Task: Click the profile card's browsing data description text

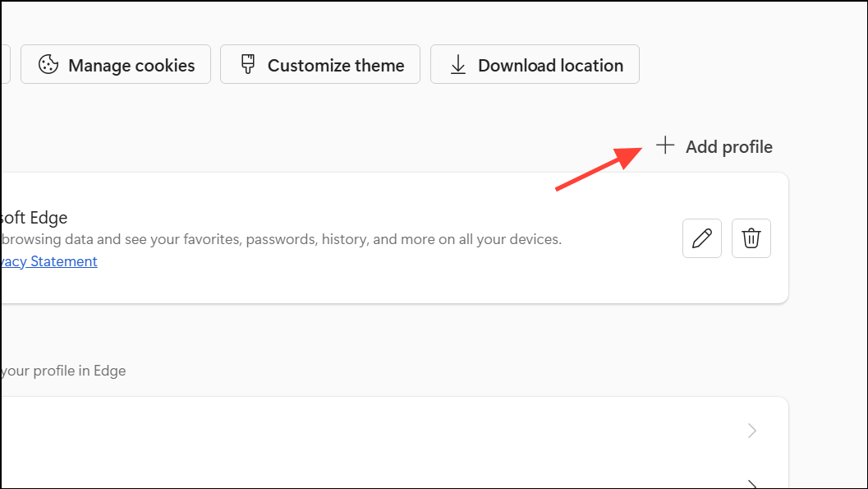Action: (281, 239)
